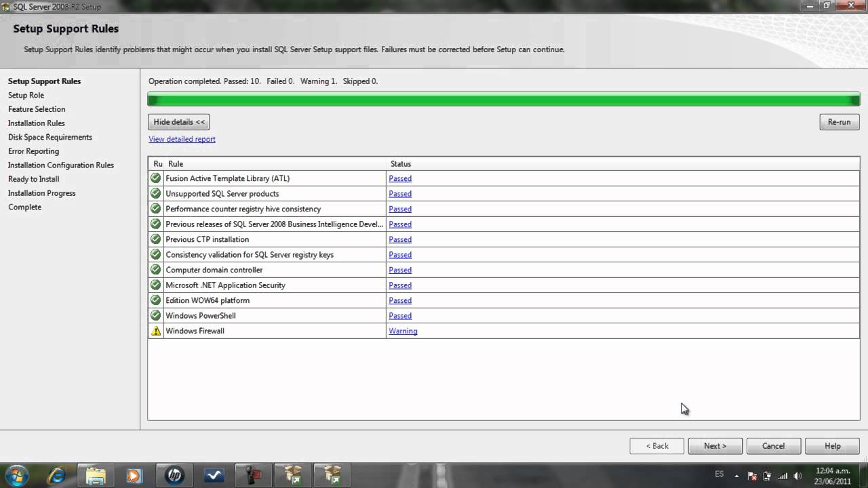This screenshot has height=488, width=868.
Task: Open the HP application on taskbar
Action: (174, 476)
